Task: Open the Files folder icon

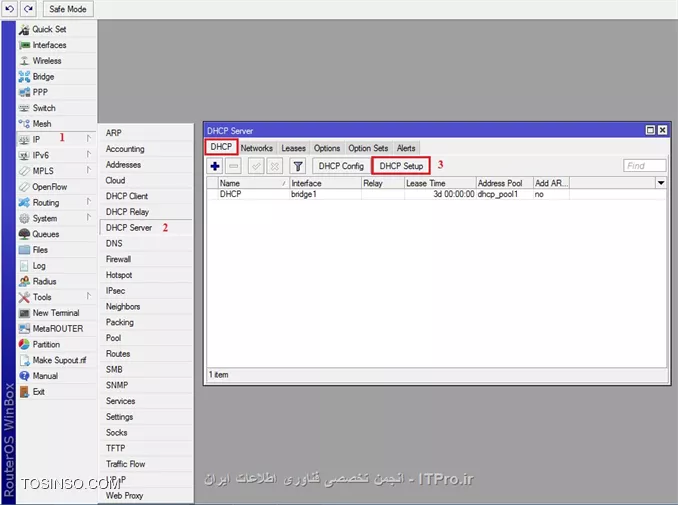Action: (x=25, y=250)
